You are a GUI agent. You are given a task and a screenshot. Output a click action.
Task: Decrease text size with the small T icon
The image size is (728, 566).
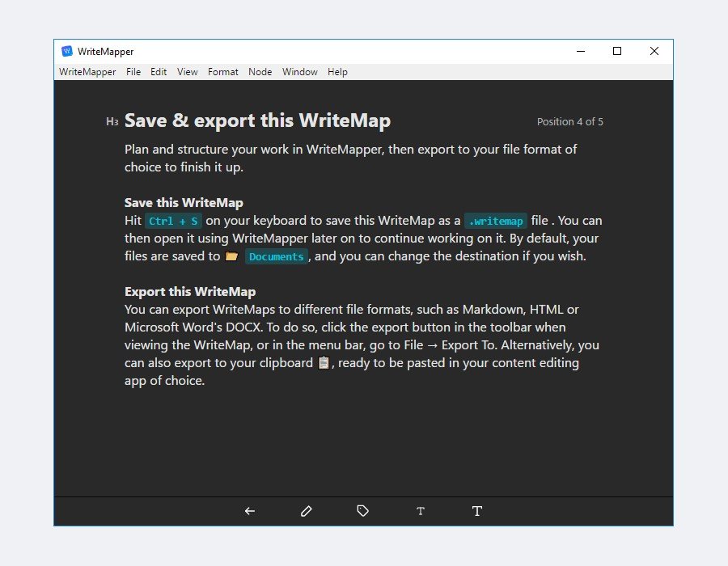[421, 511]
